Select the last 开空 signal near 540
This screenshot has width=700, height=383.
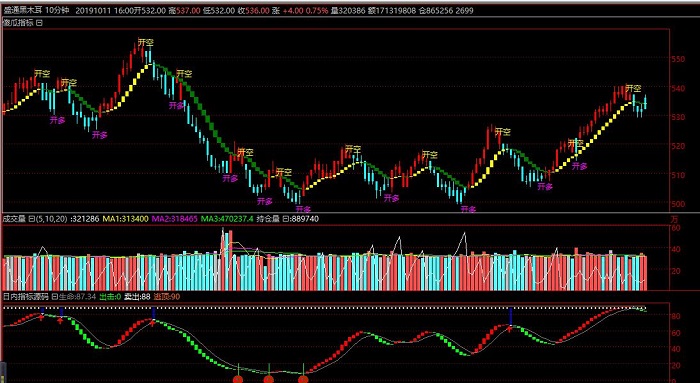tap(633, 88)
